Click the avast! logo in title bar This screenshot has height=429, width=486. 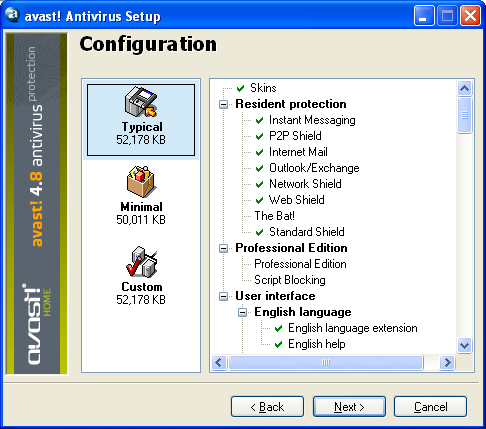(12, 15)
